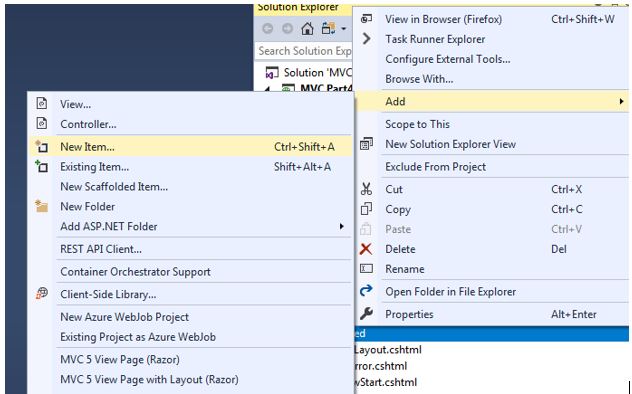Click the Client-Side Library icon
This screenshot has height=394, width=632.
(42, 294)
